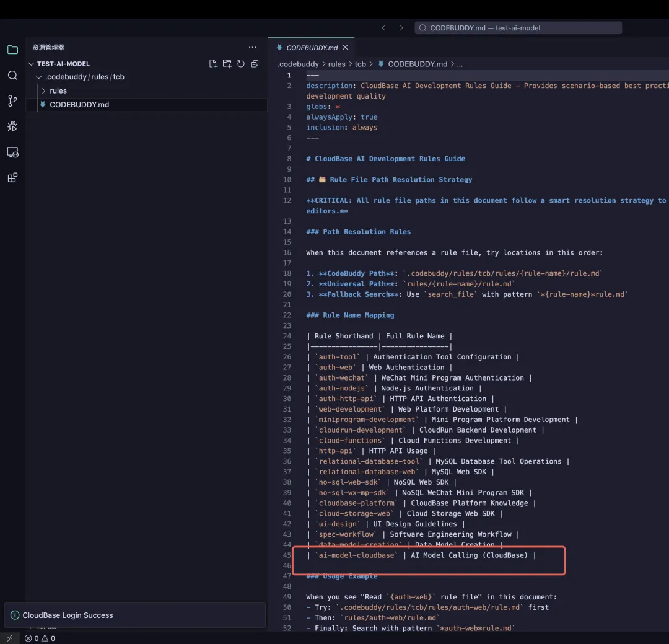Open problems panel via errors count
Viewport: 669px width, 644px height.
32,638
